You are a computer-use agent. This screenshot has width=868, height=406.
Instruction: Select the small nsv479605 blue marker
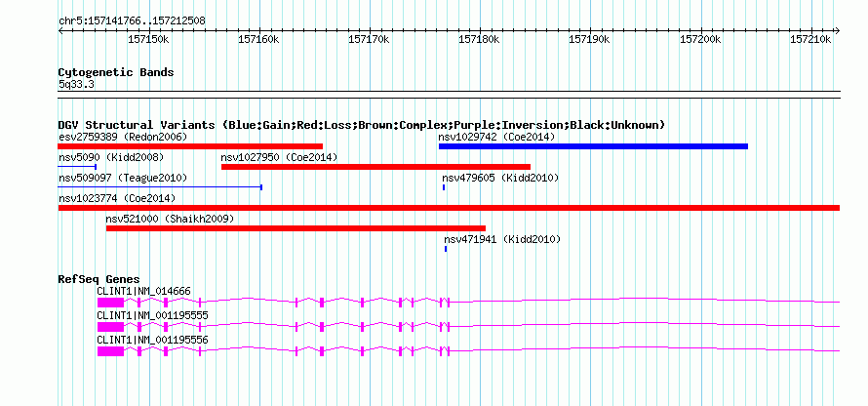point(444,187)
